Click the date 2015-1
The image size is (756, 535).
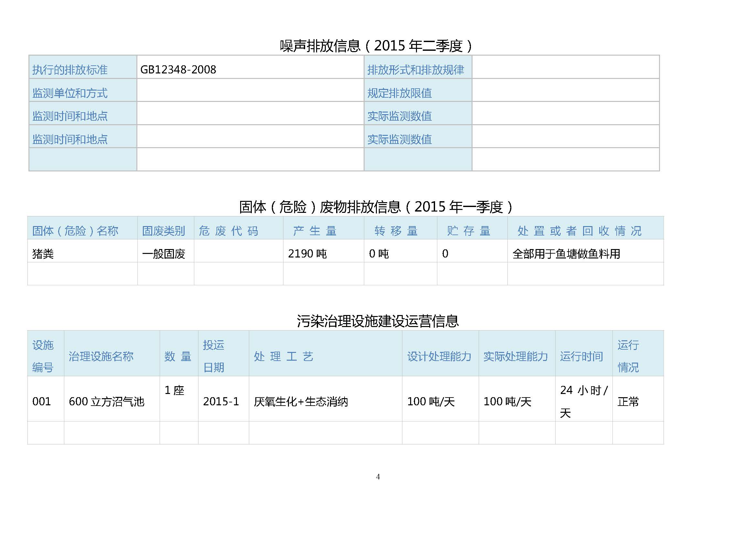click(x=221, y=401)
